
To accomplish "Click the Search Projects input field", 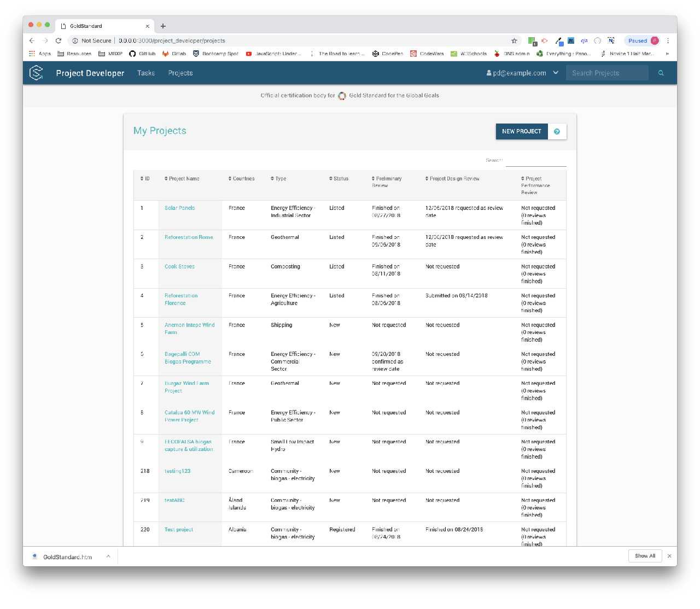I will click(607, 73).
